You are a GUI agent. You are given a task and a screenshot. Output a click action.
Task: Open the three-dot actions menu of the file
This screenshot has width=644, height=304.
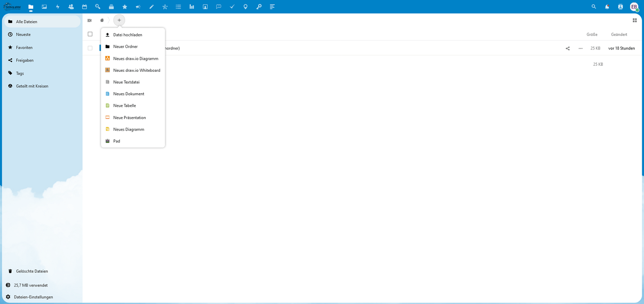point(580,48)
